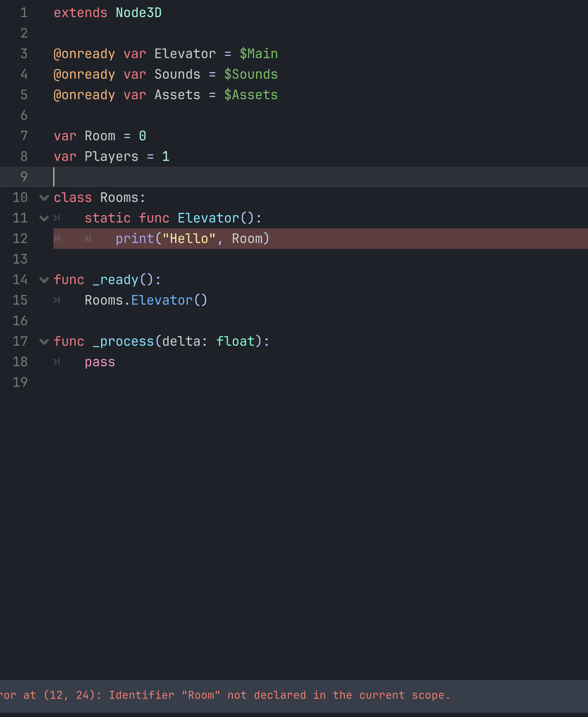Click the "_process" function name
The image size is (588, 717).
pyautogui.click(x=123, y=341)
